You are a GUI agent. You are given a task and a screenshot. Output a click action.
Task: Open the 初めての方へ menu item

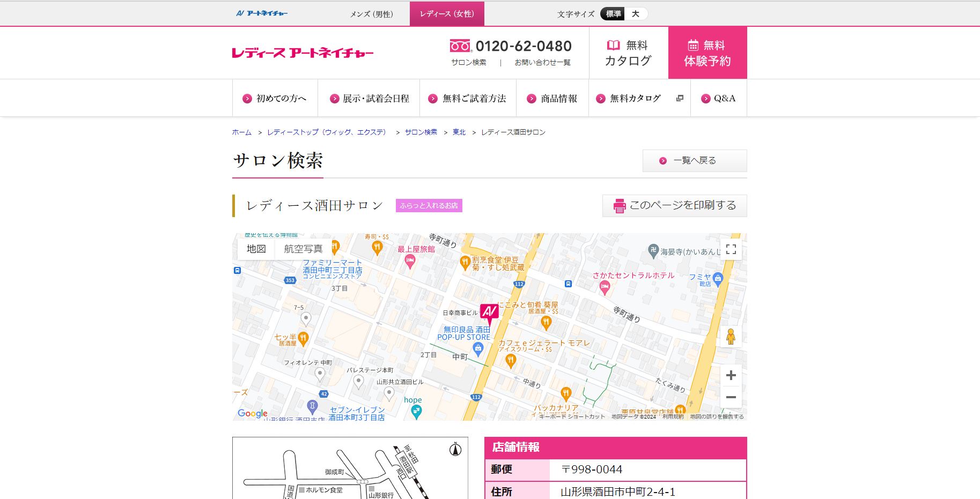click(x=275, y=98)
